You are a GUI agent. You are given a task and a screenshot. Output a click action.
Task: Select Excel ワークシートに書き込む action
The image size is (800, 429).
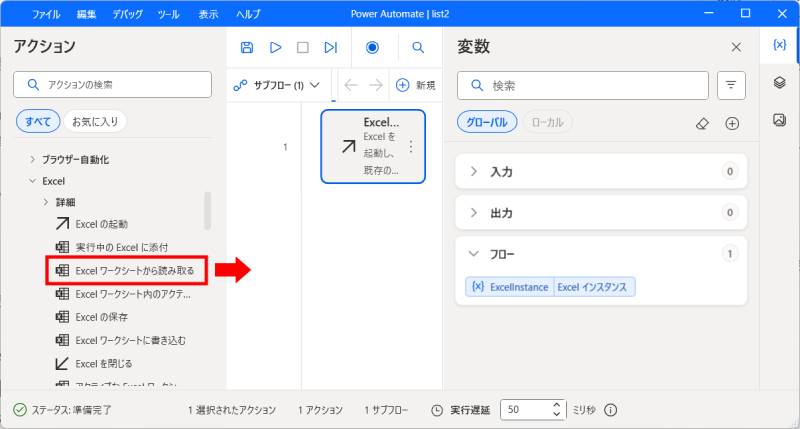(x=121, y=340)
